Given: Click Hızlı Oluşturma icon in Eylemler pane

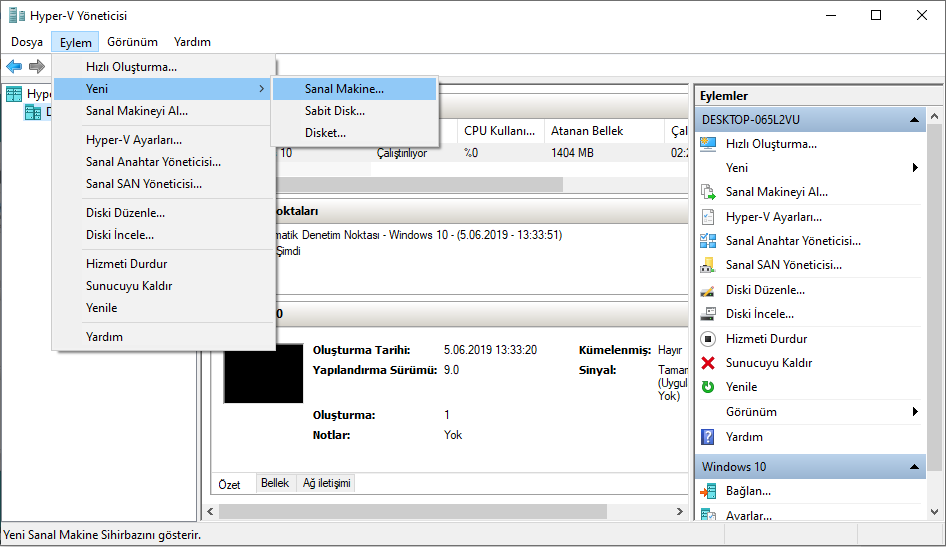Looking at the screenshot, I should coord(708,144).
